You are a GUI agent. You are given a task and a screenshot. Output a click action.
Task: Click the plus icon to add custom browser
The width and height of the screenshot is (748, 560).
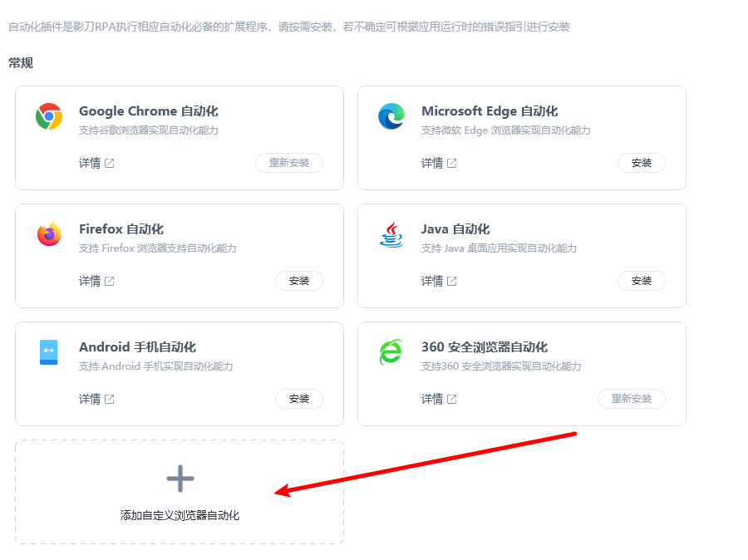pyautogui.click(x=180, y=479)
